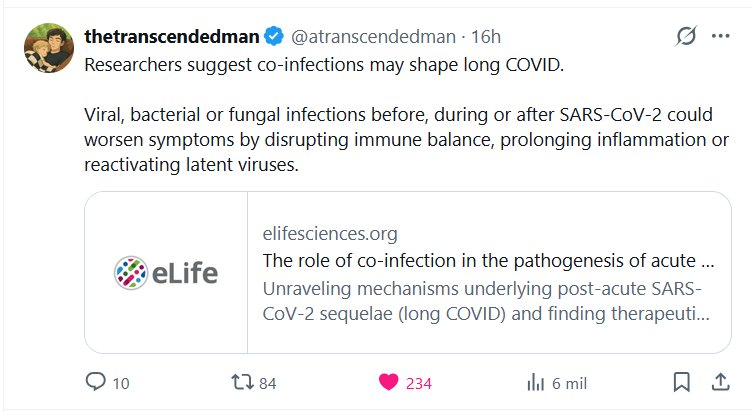Click the eLife logo card thumbnail
The image size is (752, 412).
(166, 272)
